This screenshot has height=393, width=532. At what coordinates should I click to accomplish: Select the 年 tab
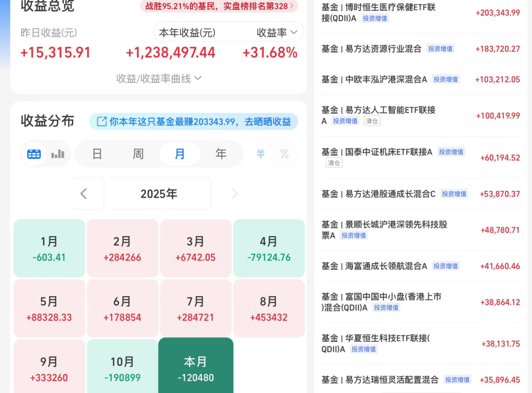click(x=221, y=154)
